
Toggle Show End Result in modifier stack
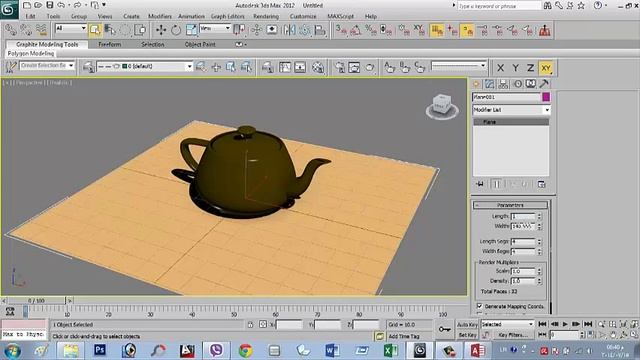(497, 184)
